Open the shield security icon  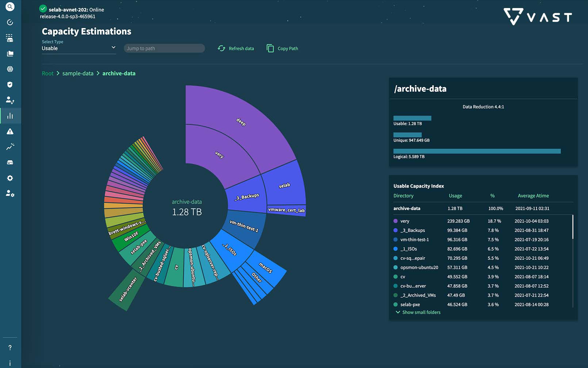coord(10,85)
